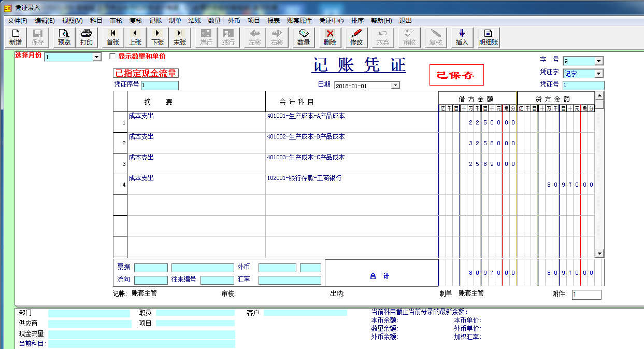Go to next voucher with 下张

click(x=158, y=37)
